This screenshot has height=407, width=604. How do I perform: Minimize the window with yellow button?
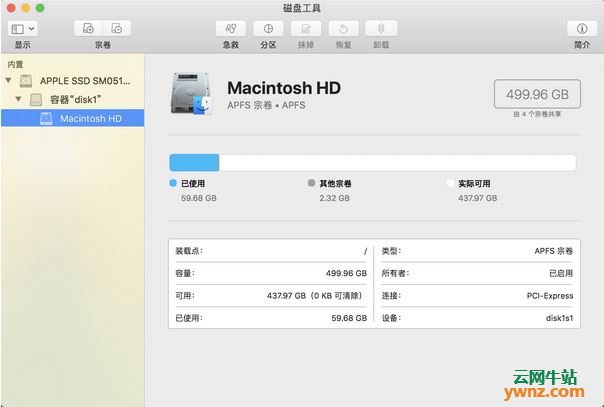tap(25, 8)
